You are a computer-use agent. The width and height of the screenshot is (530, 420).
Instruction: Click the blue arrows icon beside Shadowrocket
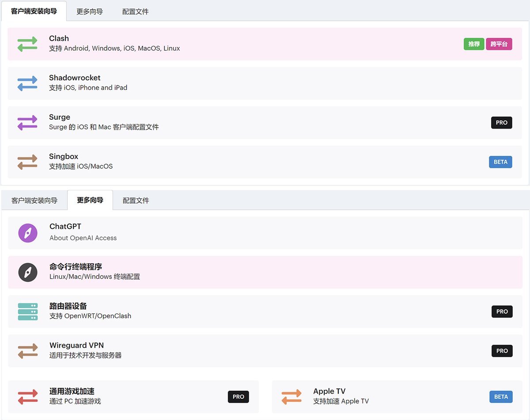pyautogui.click(x=27, y=83)
